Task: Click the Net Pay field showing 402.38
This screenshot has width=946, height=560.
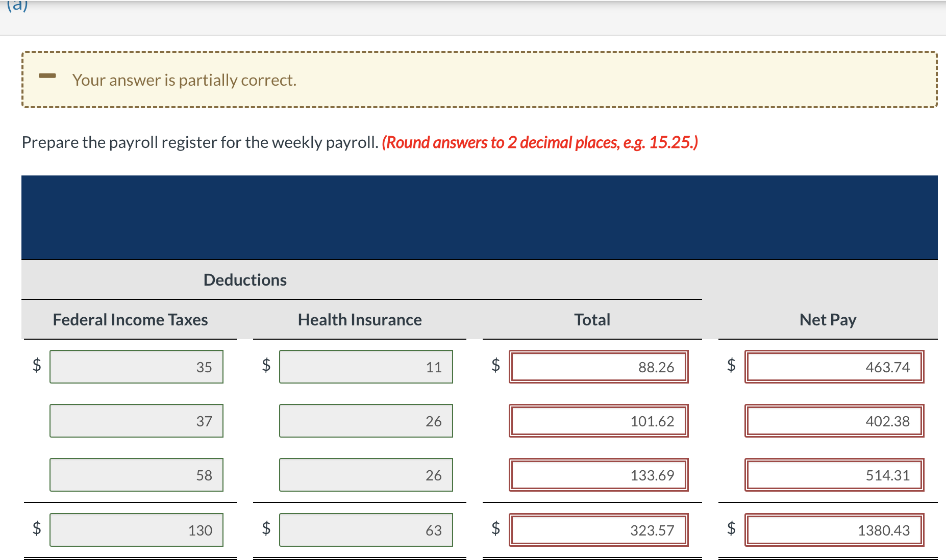Action: (834, 421)
